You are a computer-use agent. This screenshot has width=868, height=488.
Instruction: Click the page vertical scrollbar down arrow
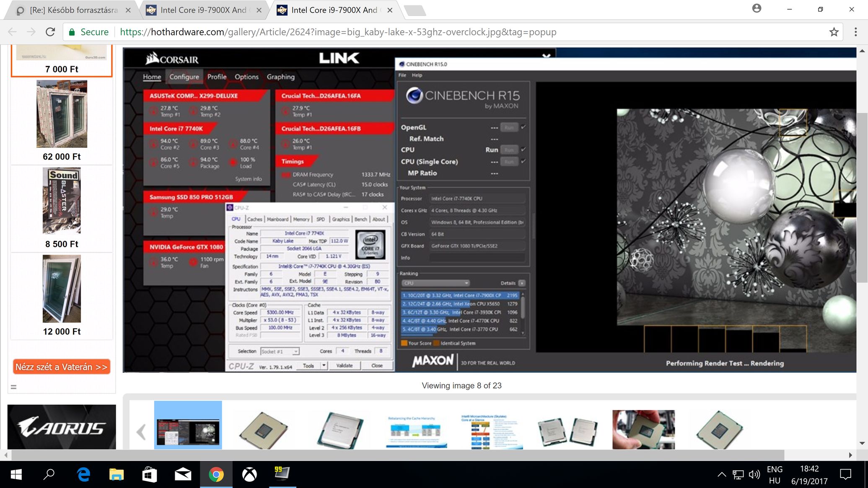coord(862,443)
